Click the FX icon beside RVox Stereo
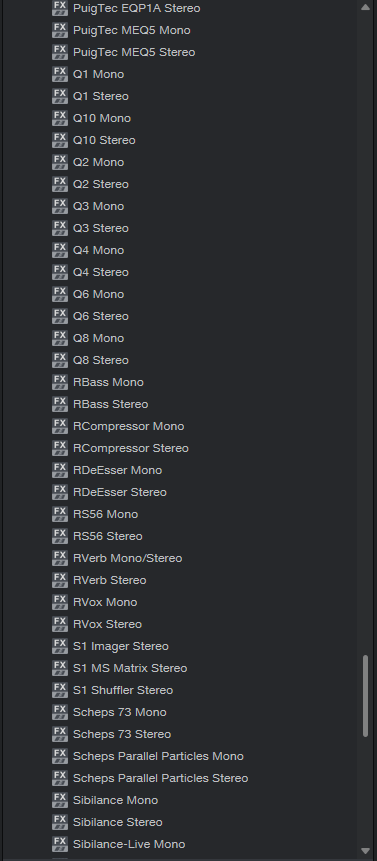The width and height of the screenshot is (377, 861). point(60,624)
